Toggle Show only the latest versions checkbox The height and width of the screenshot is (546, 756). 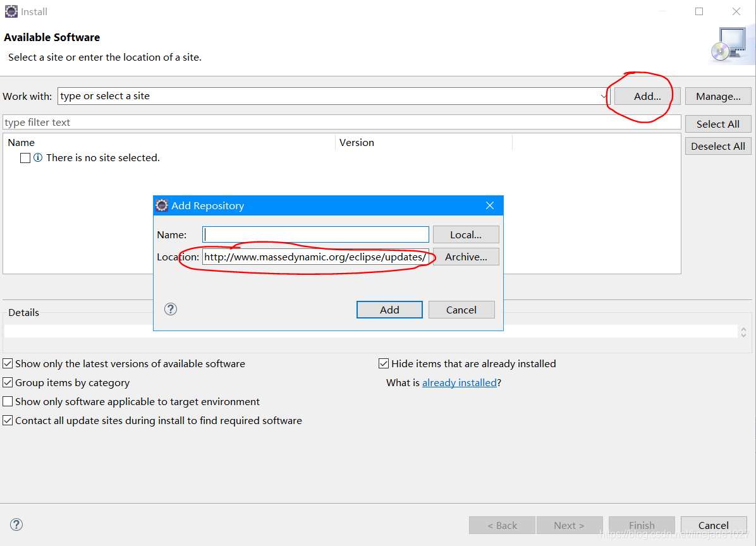click(8, 363)
